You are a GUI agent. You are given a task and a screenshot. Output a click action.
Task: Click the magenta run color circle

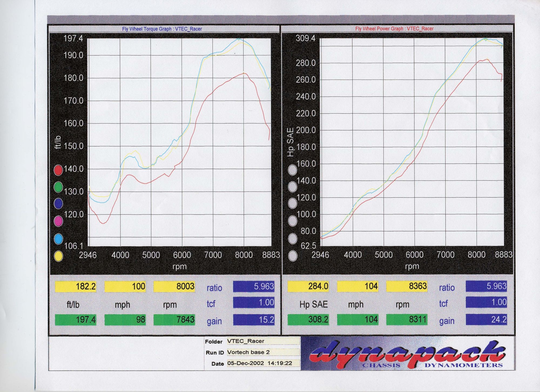[x=58, y=221]
